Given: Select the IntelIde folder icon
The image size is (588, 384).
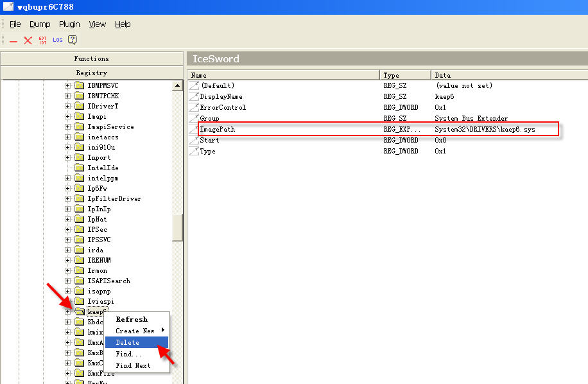Looking at the screenshot, I should click(79, 168).
